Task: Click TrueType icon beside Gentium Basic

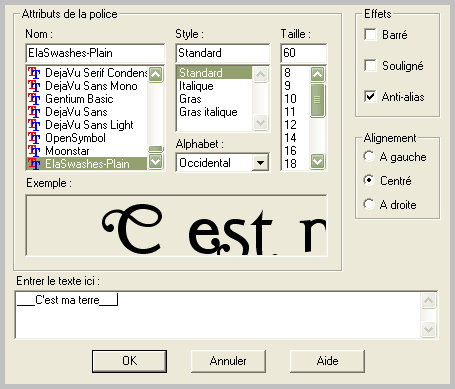Action: coord(34,99)
